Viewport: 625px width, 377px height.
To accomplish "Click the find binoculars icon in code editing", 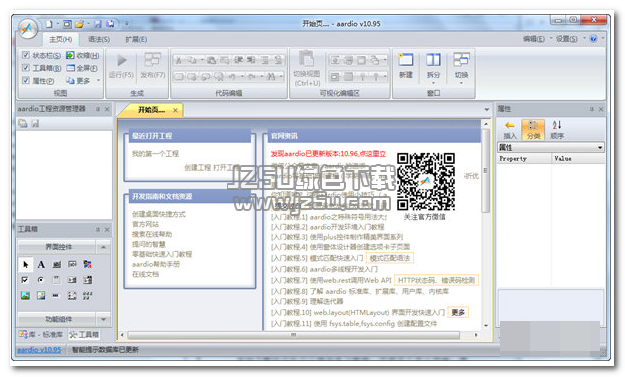I will [271, 76].
